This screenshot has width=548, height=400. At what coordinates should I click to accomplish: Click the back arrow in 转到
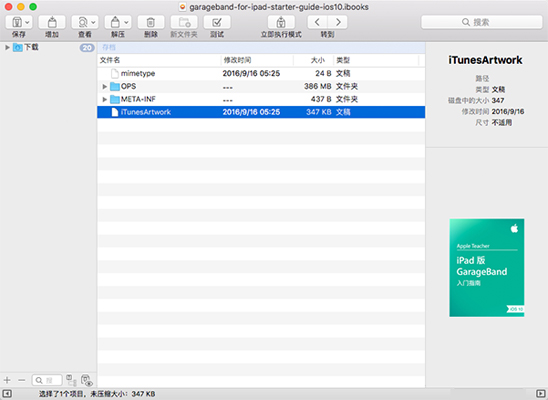317,22
